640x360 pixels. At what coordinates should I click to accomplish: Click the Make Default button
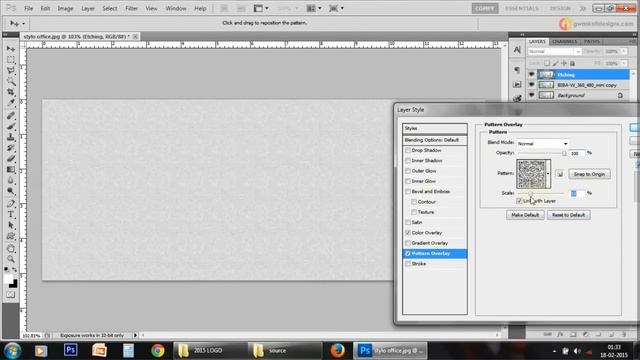click(525, 215)
